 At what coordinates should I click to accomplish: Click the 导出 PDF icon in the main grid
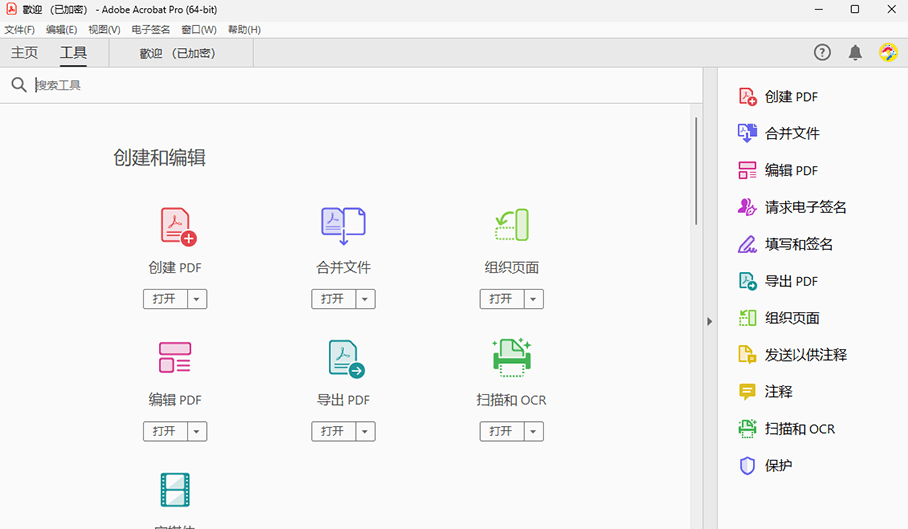[346, 359]
